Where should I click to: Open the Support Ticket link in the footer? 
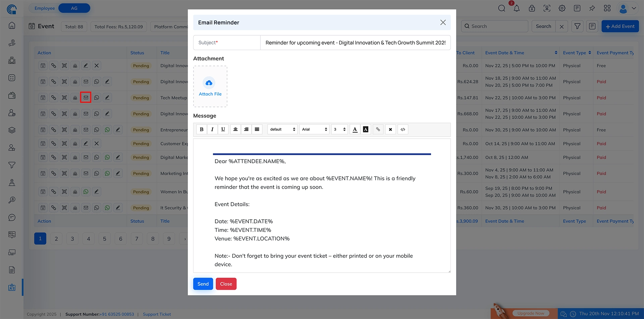157,314
